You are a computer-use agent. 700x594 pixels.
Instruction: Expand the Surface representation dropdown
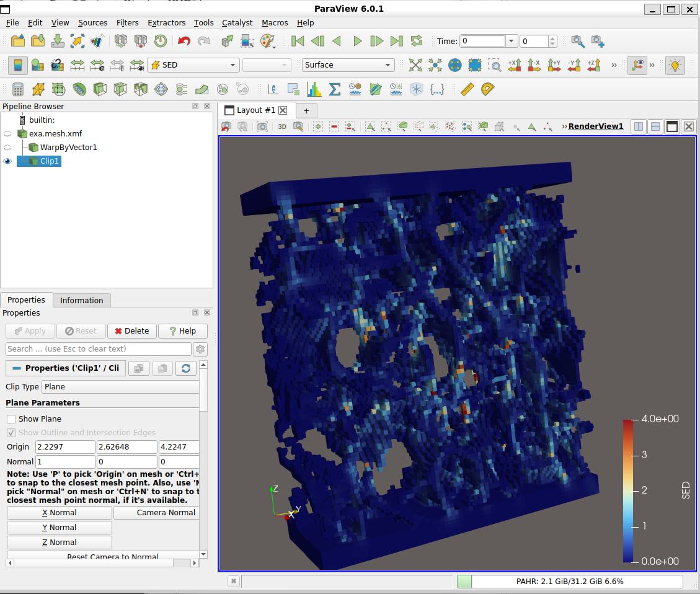348,65
